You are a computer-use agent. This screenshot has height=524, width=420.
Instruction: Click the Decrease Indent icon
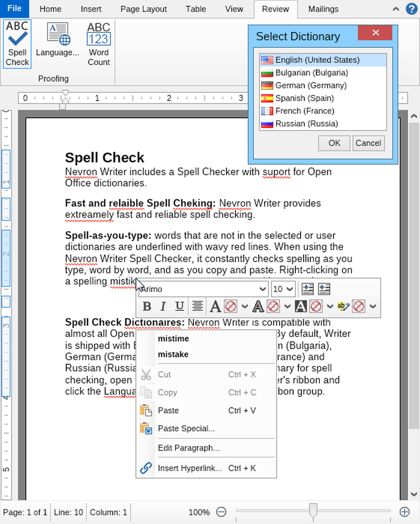324,289
